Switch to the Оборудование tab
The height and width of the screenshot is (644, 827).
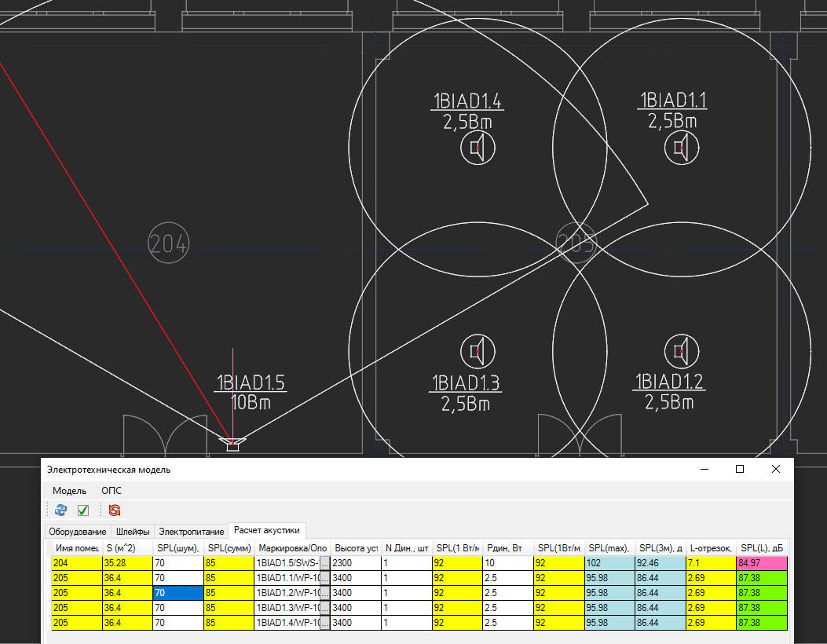tap(77, 531)
